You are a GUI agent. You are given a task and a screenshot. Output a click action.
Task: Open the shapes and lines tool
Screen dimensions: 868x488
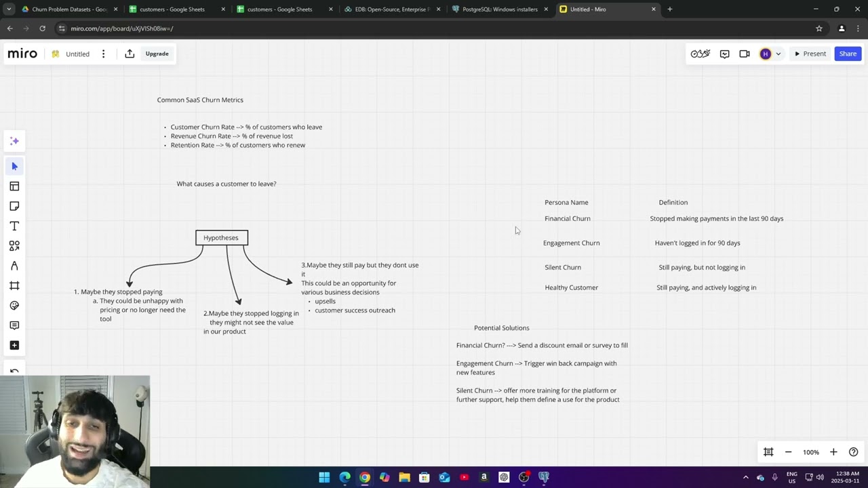pos(14,245)
